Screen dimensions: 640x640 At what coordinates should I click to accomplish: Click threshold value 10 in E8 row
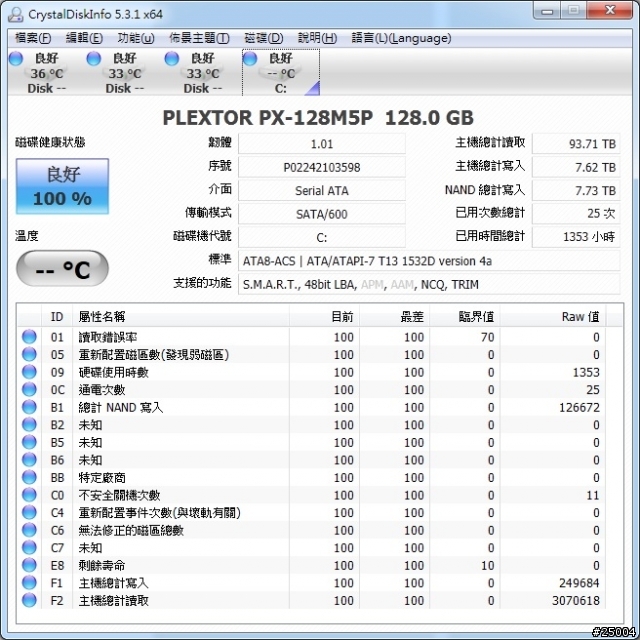(488, 565)
